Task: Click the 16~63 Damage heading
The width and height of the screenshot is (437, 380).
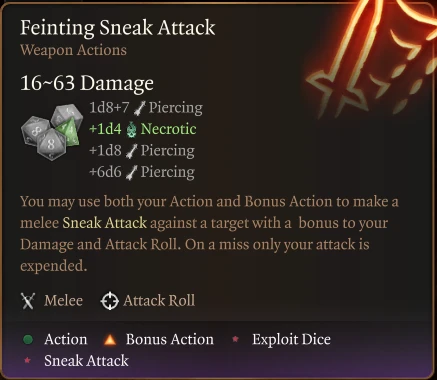Action: coord(87,83)
